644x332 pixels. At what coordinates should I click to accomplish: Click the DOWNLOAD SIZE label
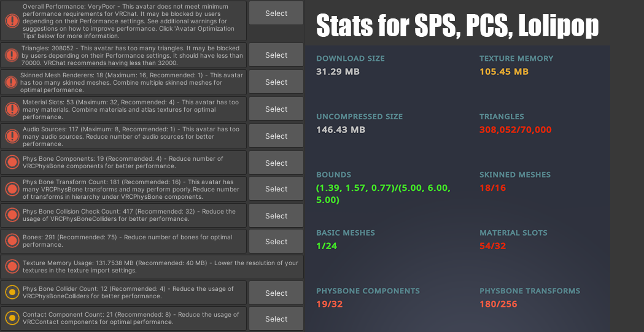coord(351,59)
